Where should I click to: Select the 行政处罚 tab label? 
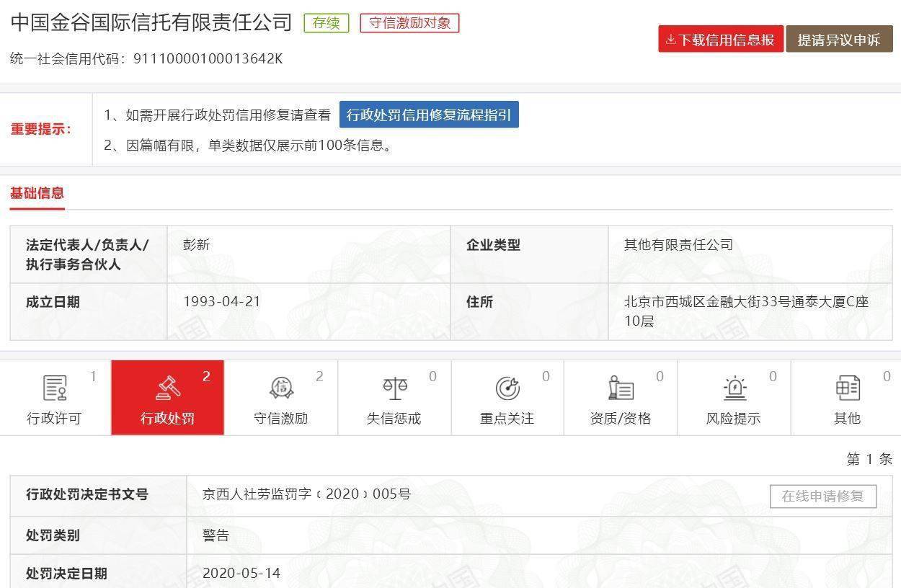point(167,419)
